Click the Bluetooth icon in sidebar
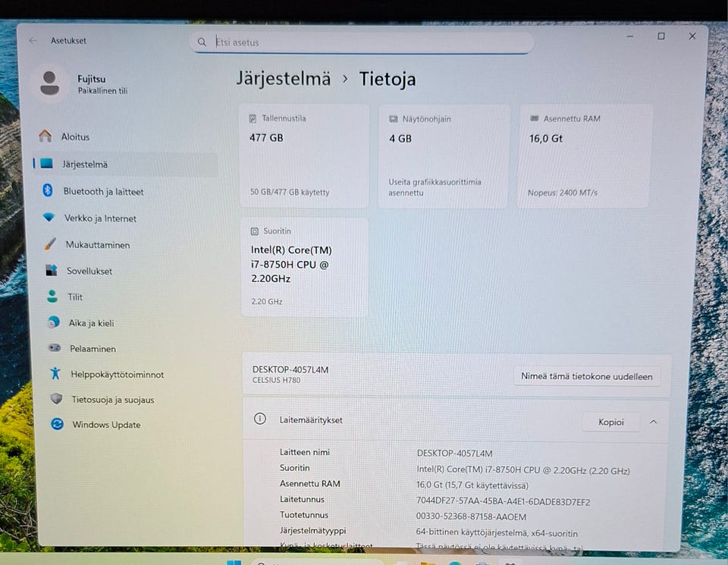The image size is (728, 565). (47, 190)
